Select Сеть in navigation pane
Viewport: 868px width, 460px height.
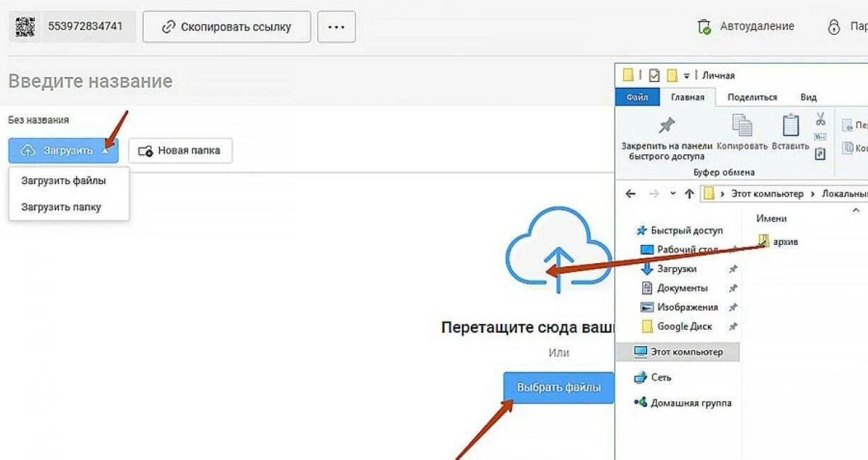[653, 377]
